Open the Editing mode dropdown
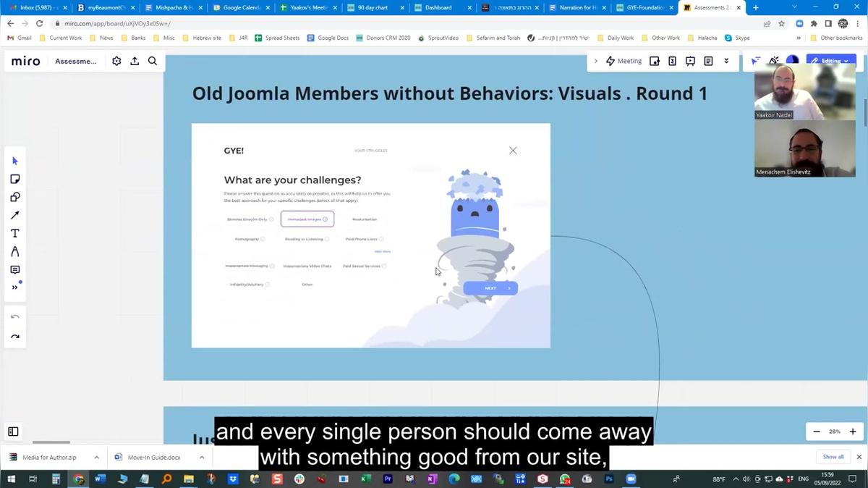868x488 pixels. click(x=831, y=62)
